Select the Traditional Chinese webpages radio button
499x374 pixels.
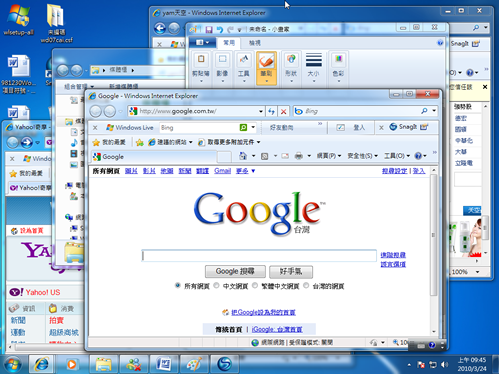pyautogui.click(x=255, y=286)
